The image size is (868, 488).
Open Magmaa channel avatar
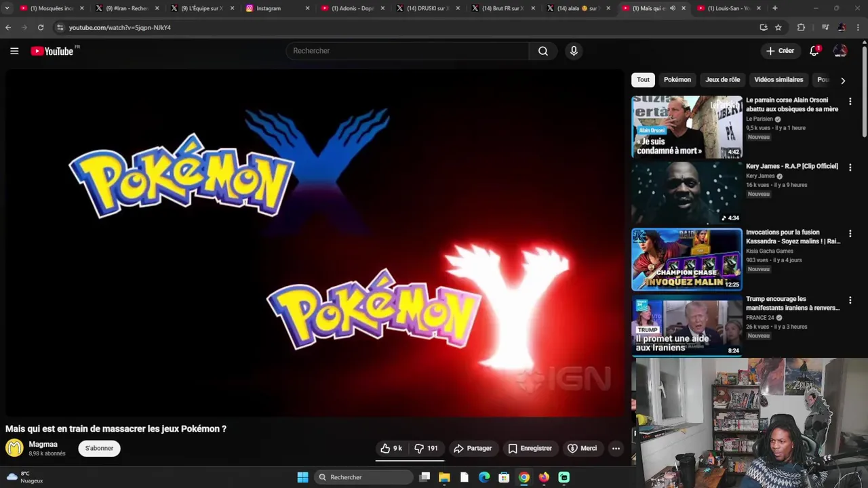pyautogui.click(x=14, y=448)
